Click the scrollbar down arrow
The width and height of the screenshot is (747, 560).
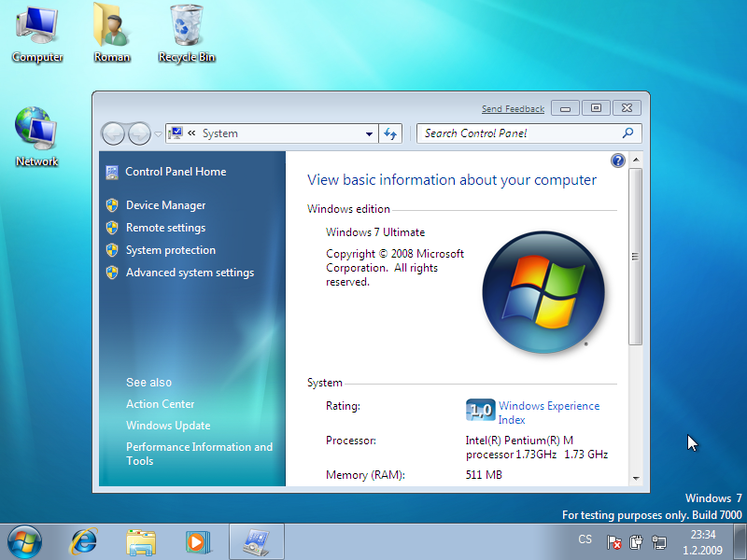[636, 479]
